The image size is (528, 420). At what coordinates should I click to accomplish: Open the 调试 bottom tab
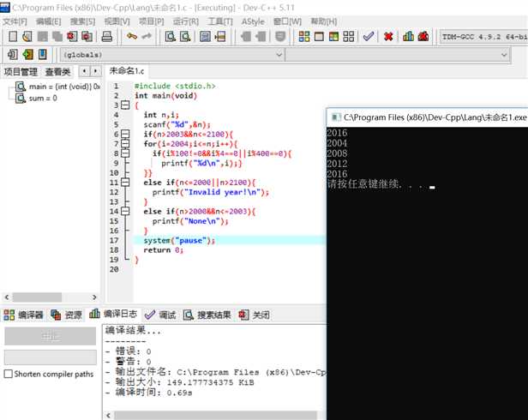[160, 315]
